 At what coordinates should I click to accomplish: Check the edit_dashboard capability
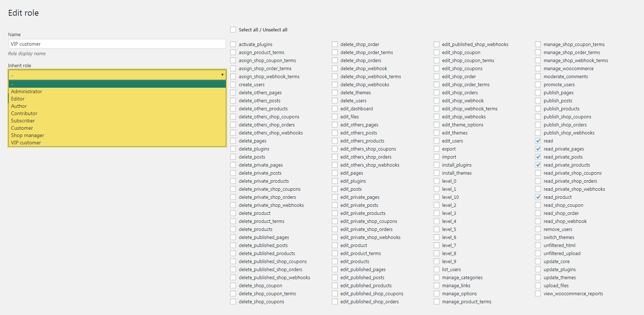335,109
